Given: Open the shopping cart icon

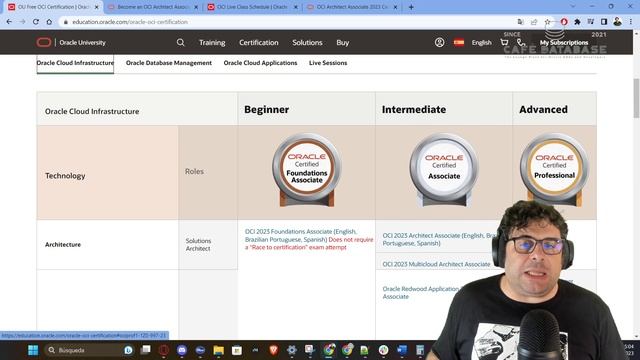Looking at the screenshot, I should coord(504,42).
